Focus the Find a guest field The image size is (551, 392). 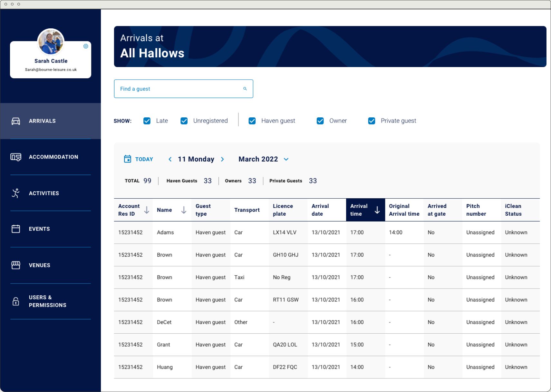point(183,89)
